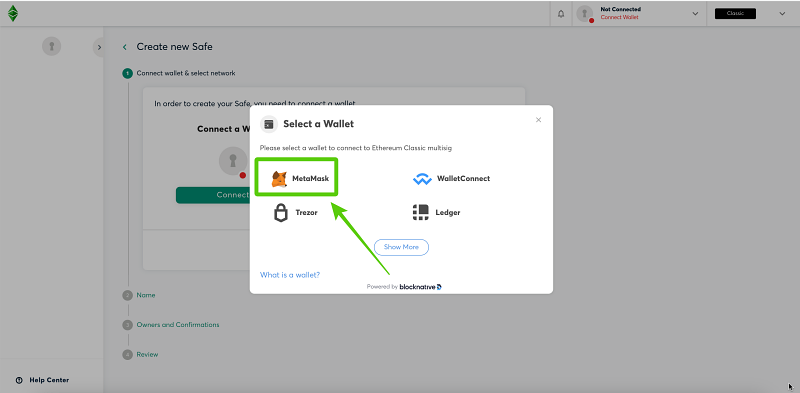Go back from Create new Safe
800x393 pixels.
(124, 47)
